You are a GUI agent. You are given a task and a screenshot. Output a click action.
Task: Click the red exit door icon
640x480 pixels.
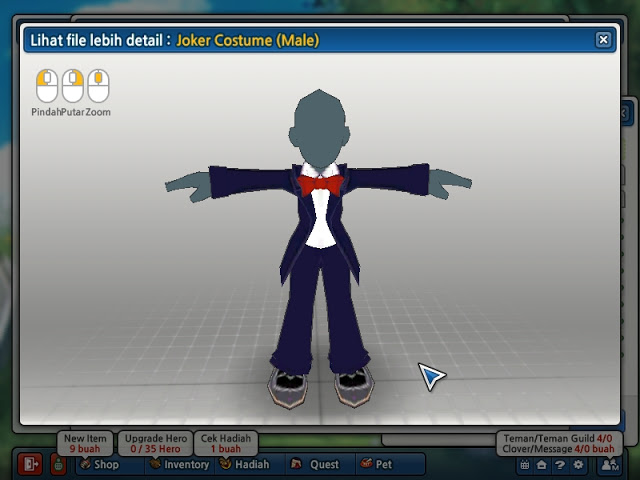pyautogui.click(x=30, y=464)
